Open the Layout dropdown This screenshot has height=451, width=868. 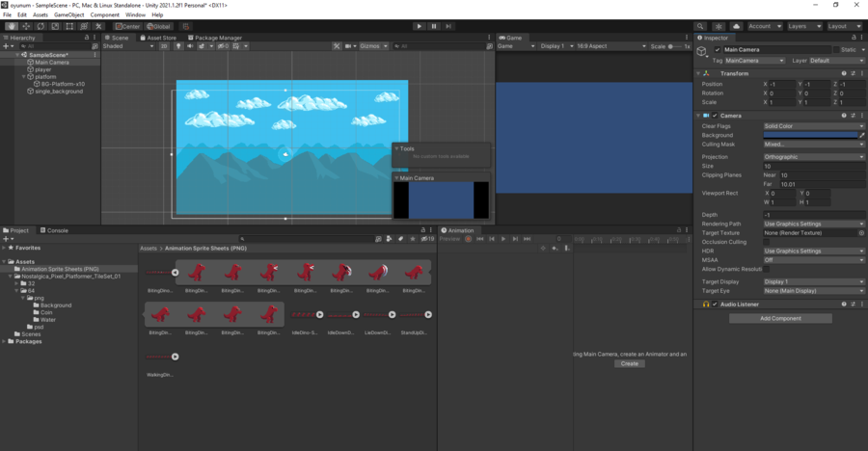coord(844,26)
